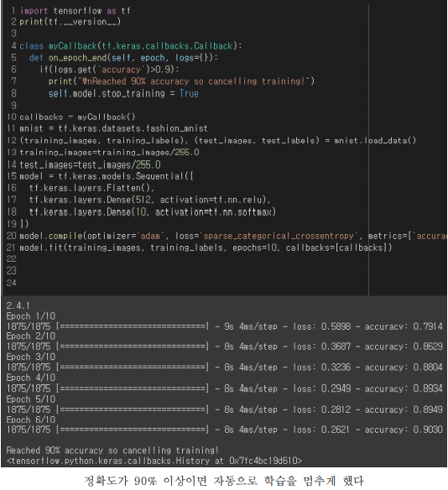The width and height of the screenshot is (448, 490).
Task: Click the 'mnist.load_data()' line
Action: (218, 141)
